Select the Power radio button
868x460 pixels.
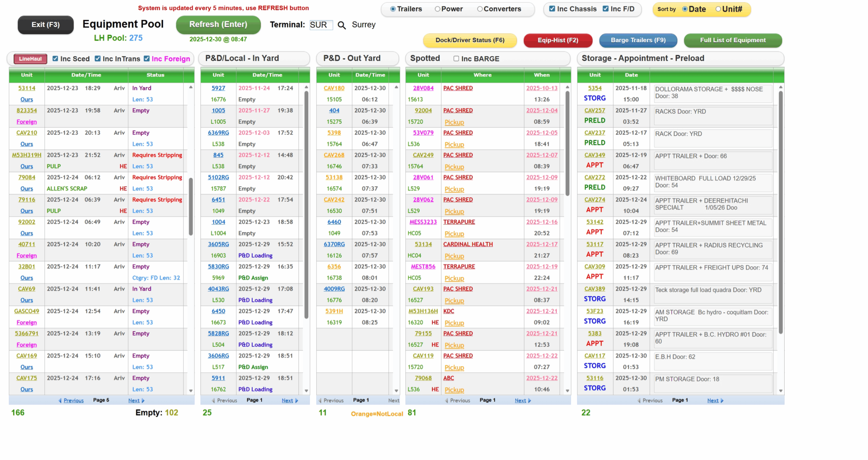coord(437,9)
